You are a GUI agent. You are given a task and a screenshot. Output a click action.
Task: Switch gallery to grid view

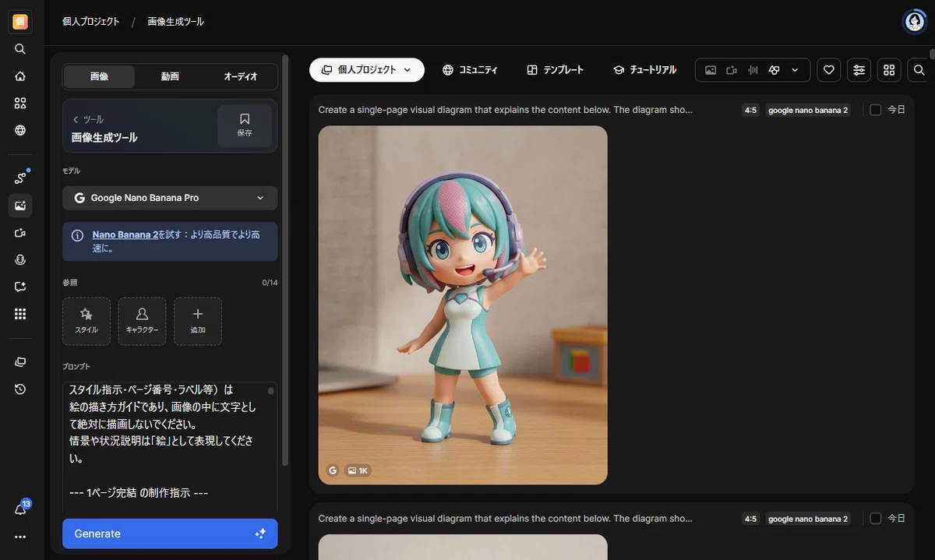click(x=889, y=70)
